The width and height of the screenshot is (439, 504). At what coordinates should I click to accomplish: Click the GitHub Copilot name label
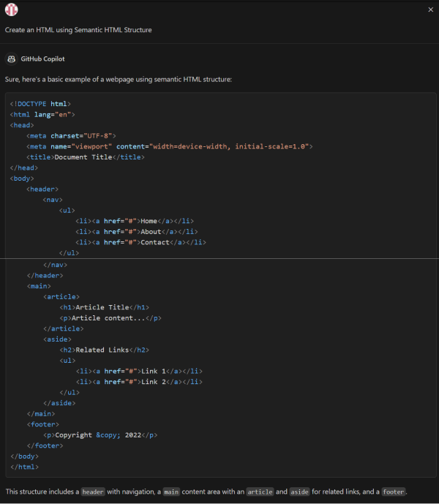tap(42, 59)
